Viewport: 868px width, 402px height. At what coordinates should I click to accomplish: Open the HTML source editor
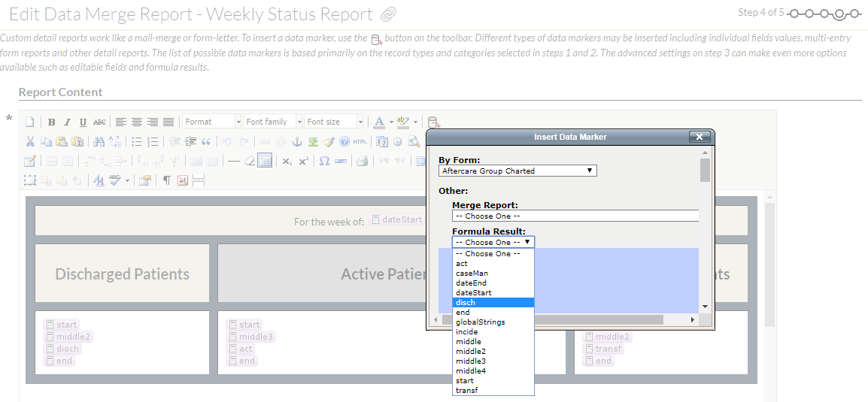click(360, 141)
